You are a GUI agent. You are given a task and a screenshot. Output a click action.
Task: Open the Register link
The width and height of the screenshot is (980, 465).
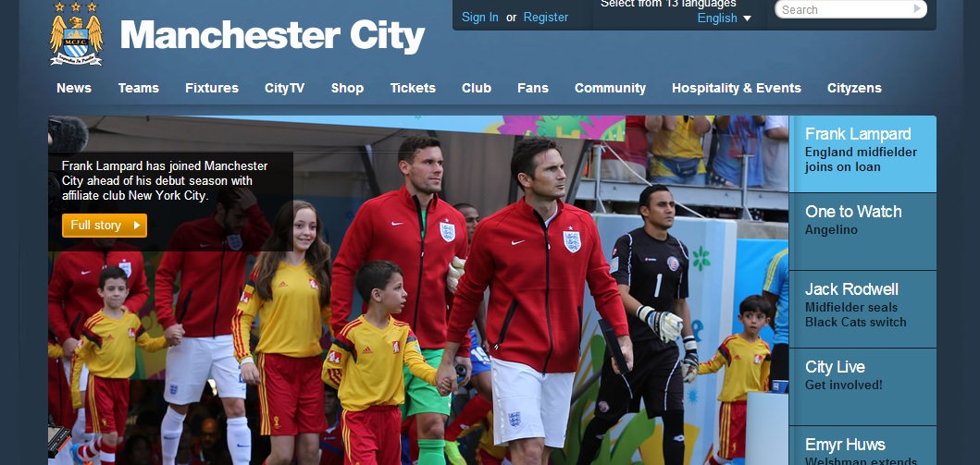(x=546, y=18)
